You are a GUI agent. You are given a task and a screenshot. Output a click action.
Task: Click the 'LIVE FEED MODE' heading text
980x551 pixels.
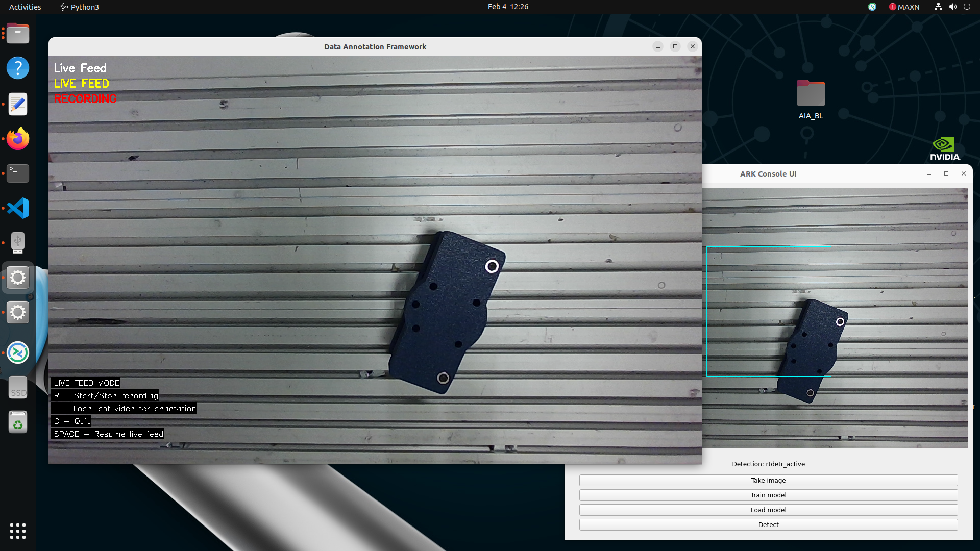[x=86, y=383]
